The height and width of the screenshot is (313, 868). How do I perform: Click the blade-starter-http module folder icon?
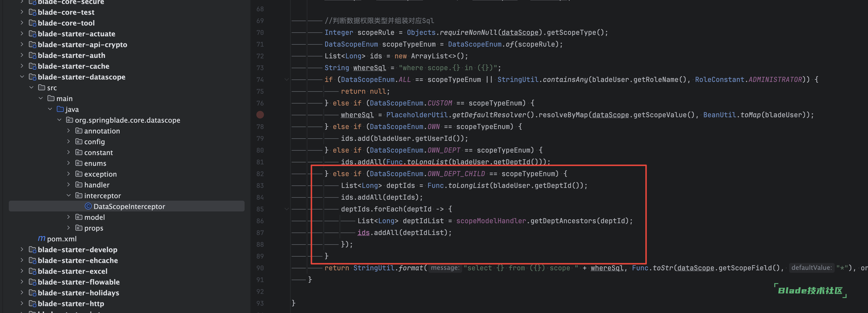click(32, 304)
